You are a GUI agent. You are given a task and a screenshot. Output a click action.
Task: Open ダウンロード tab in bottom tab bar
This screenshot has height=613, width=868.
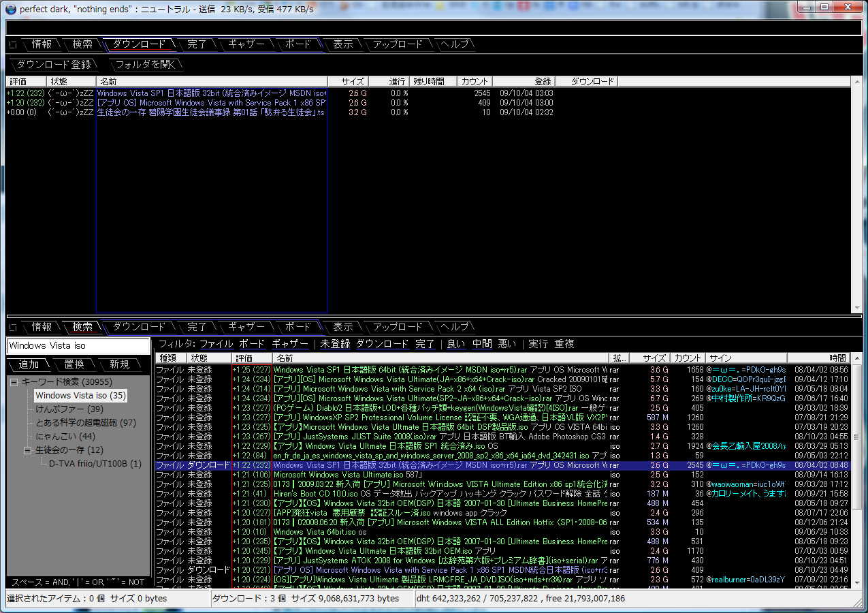tap(139, 327)
